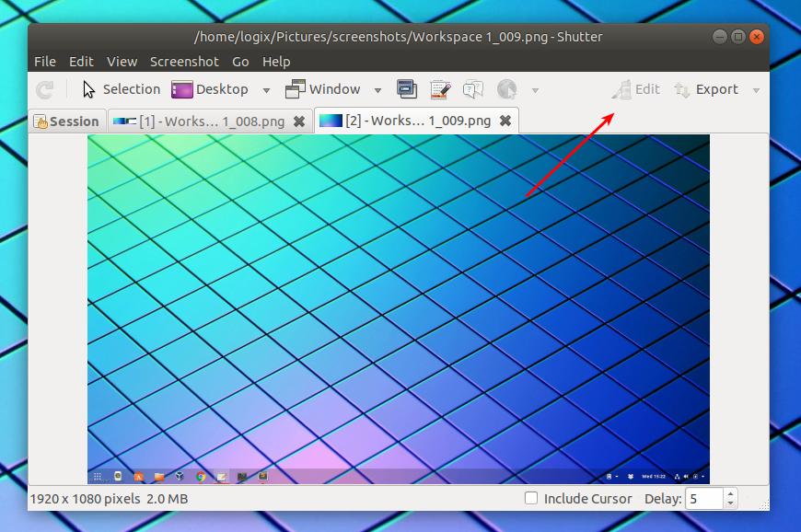Viewport: 801px width, 532px height.
Task: Open the Window capture dropdown arrow
Action: [377, 89]
